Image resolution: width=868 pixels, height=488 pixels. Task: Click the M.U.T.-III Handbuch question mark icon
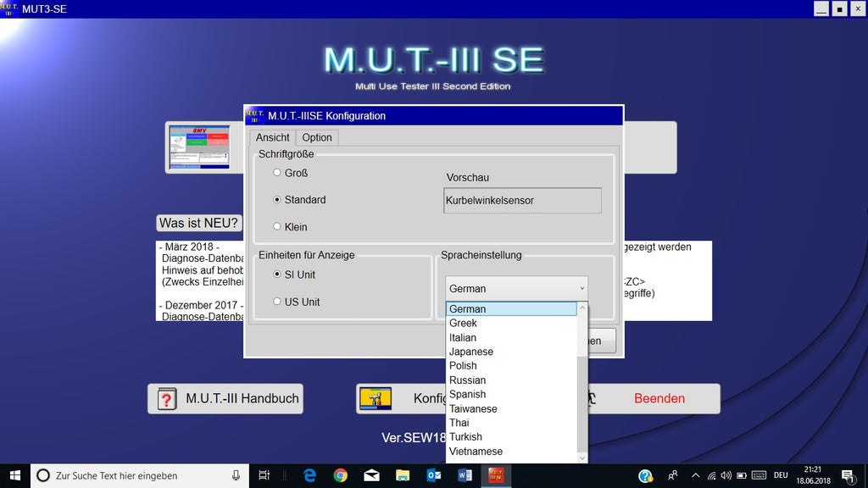click(167, 398)
